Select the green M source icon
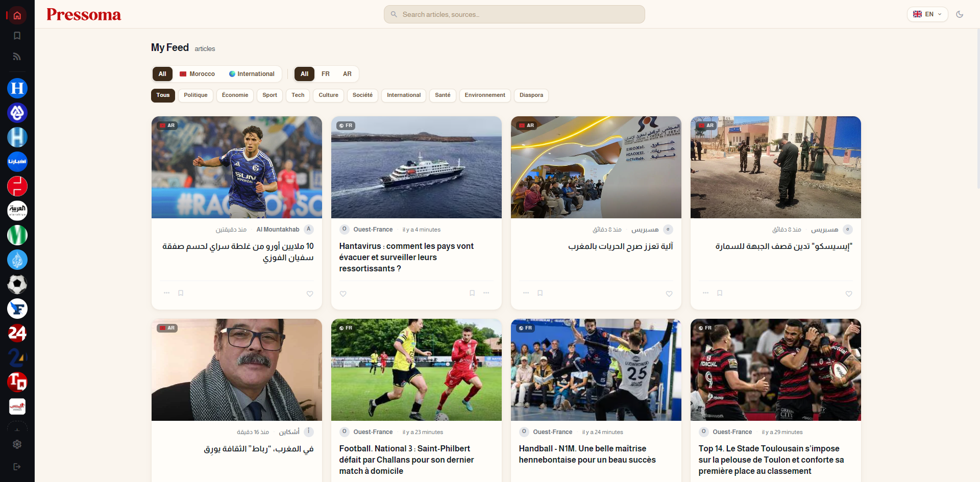This screenshot has height=482, width=980. [x=17, y=235]
